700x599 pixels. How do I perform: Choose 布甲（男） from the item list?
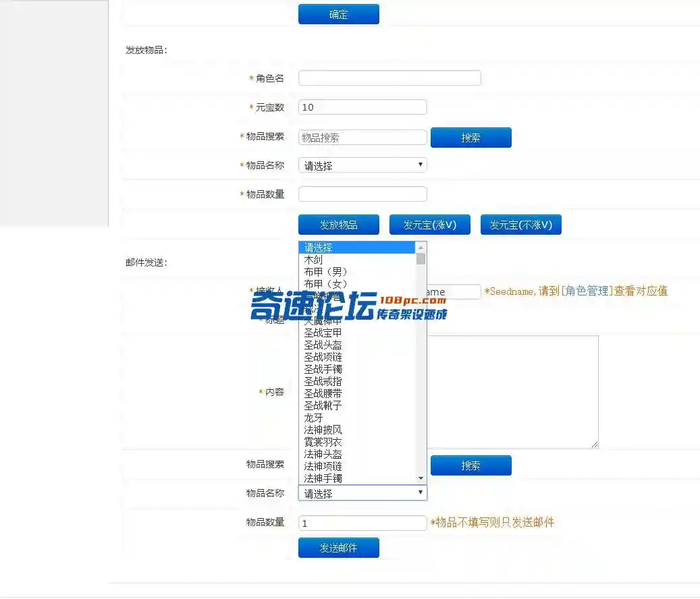click(x=357, y=272)
